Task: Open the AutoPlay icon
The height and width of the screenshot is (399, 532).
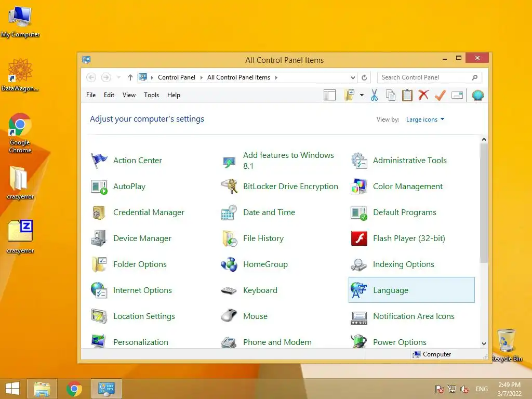Action: click(99, 187)
